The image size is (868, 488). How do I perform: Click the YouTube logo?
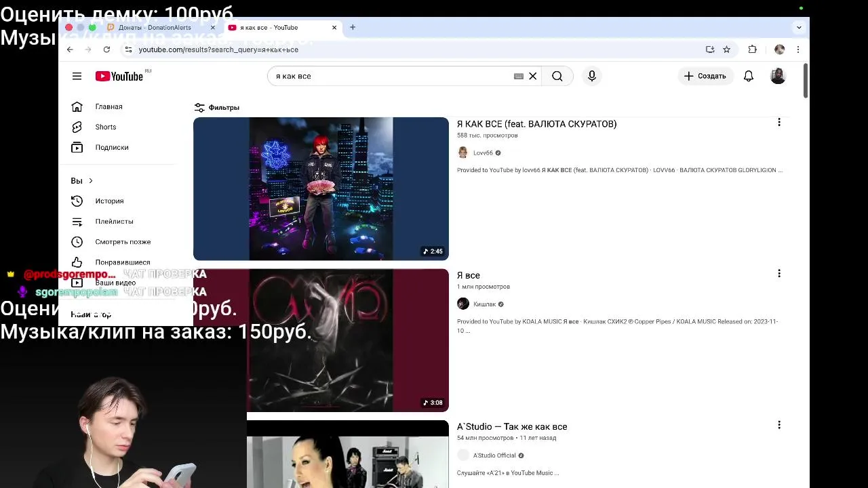(x=119, y=76)
